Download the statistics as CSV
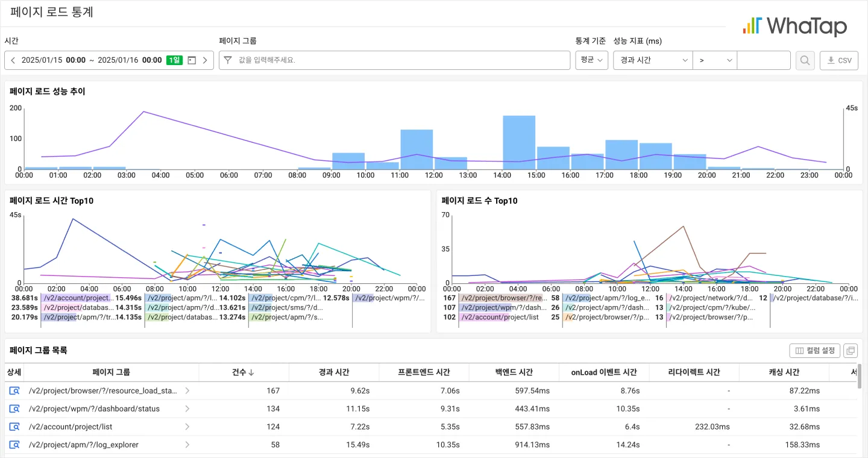The width and height of the screenshot is (868, 458). click(x=839, y=60)
